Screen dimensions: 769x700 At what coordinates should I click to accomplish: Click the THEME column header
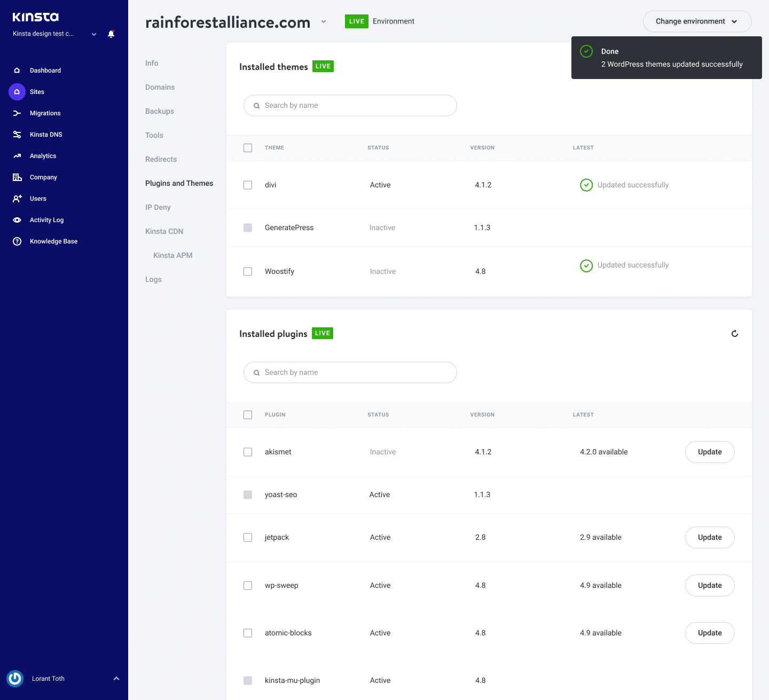(x=274, y=148)
